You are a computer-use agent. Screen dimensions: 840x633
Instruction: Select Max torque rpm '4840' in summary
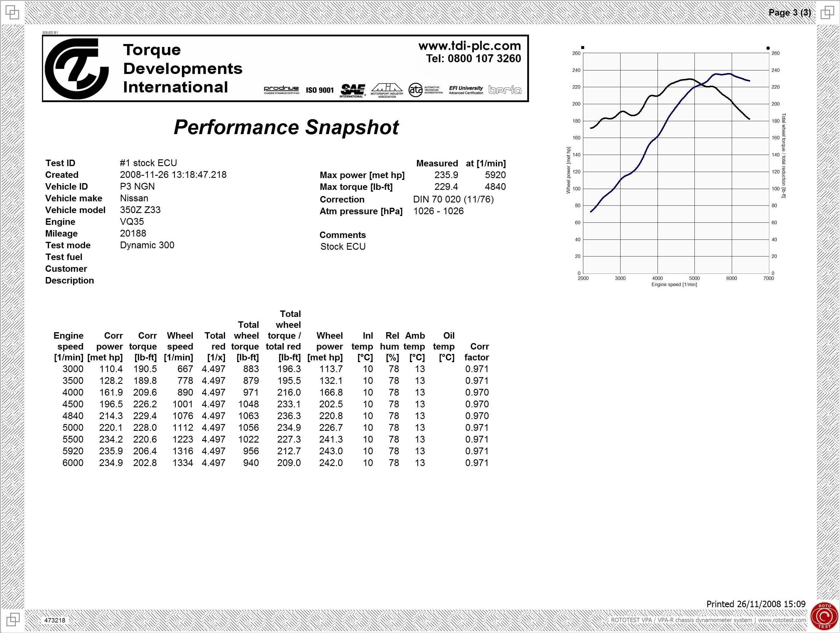pos(495,187)
